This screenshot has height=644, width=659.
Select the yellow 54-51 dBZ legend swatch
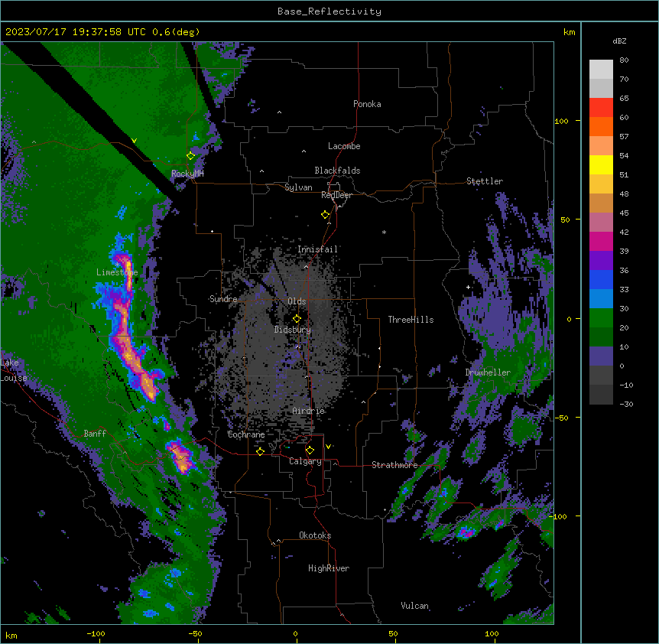601,164
